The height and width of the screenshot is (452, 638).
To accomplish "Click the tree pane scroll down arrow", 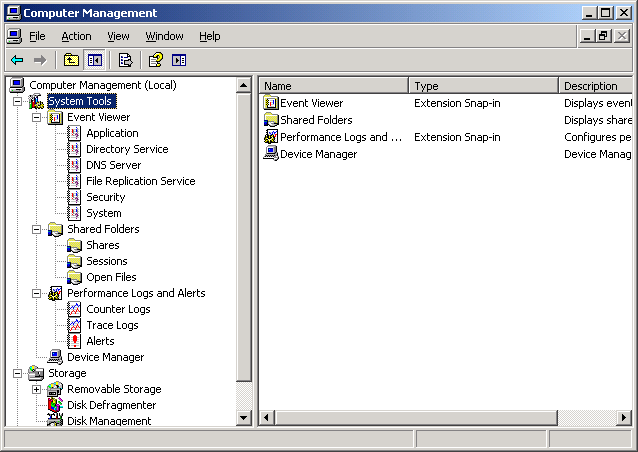I will 243,418.
